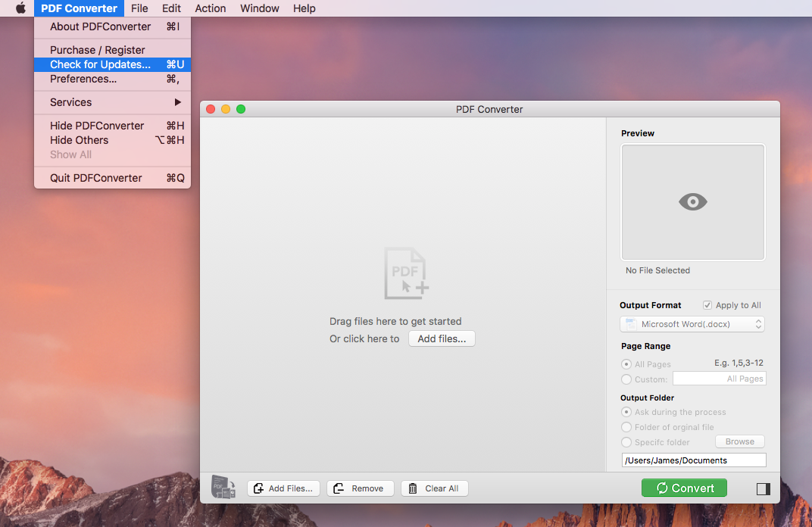Choose Hide PDFConverter
Image resolution: width=812 pixels, height=527 pixels.
click(x=112, y=126)
